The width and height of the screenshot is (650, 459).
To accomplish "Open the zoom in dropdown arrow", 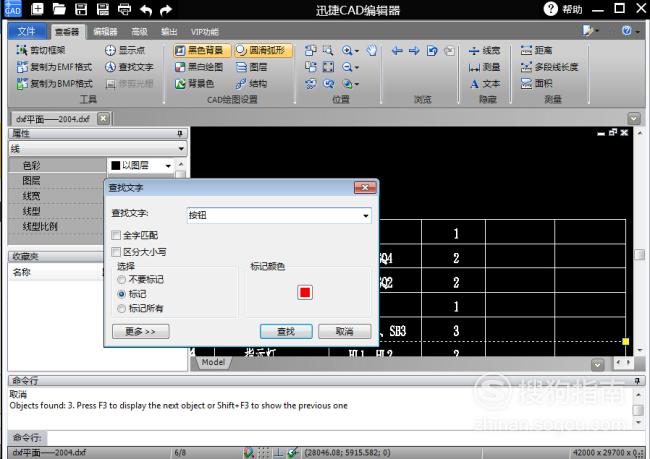I will point(357,51).
